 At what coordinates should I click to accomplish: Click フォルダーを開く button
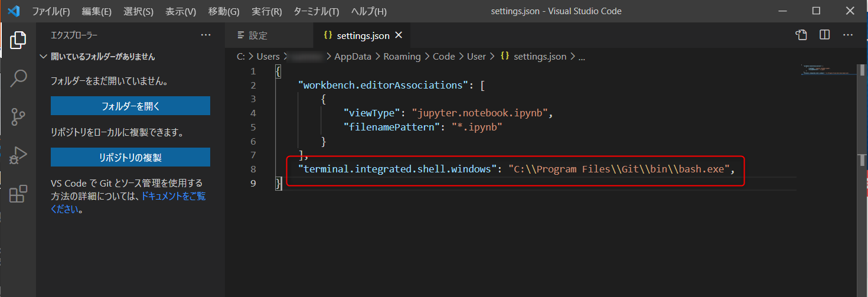click(130, 106)
